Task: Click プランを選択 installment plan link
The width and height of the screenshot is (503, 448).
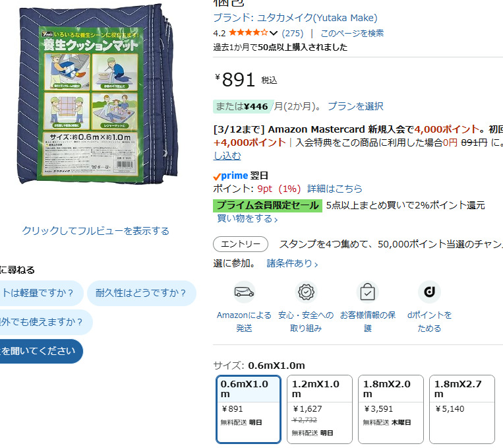Action: (355, 106)
